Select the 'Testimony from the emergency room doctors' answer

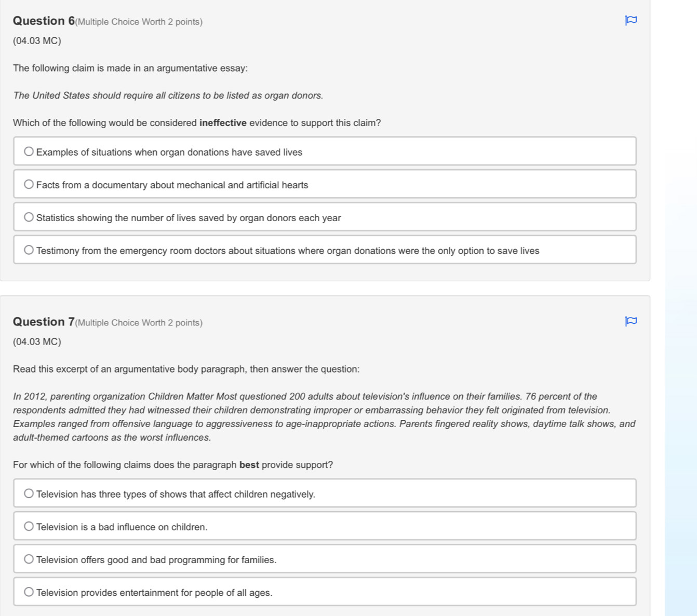coord(29,250)
